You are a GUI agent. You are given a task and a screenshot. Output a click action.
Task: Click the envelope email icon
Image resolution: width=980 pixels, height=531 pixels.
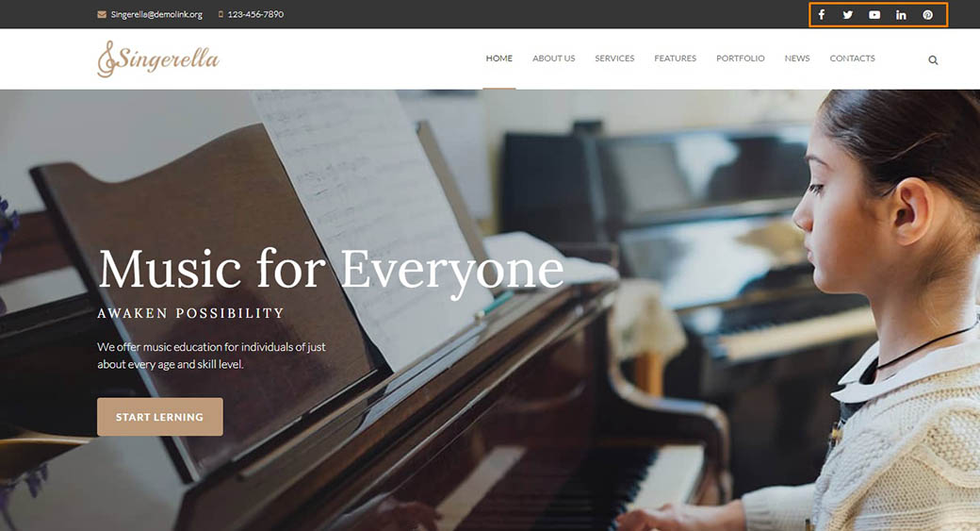pos(102,14)
